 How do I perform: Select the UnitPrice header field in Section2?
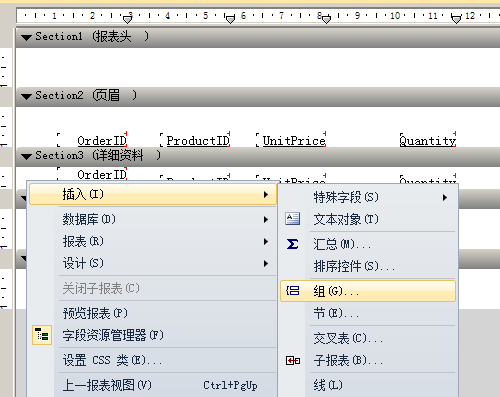(x=291, y=140)
